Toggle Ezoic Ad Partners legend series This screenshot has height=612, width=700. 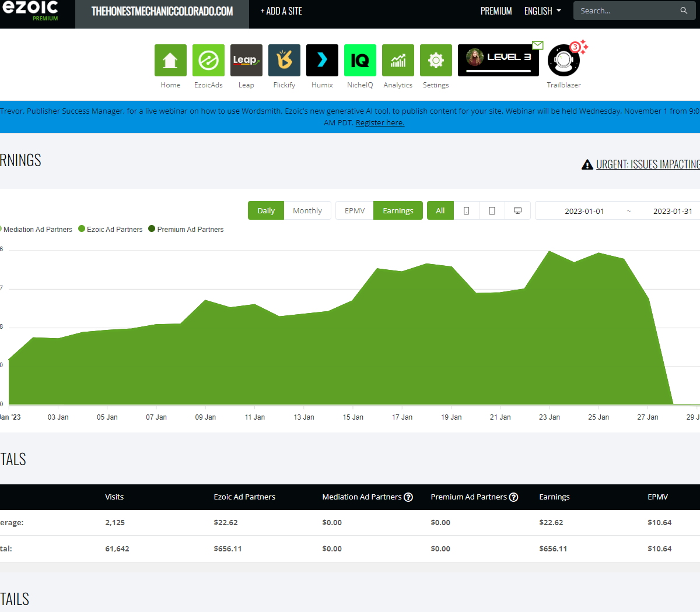[x=110, y=229]
